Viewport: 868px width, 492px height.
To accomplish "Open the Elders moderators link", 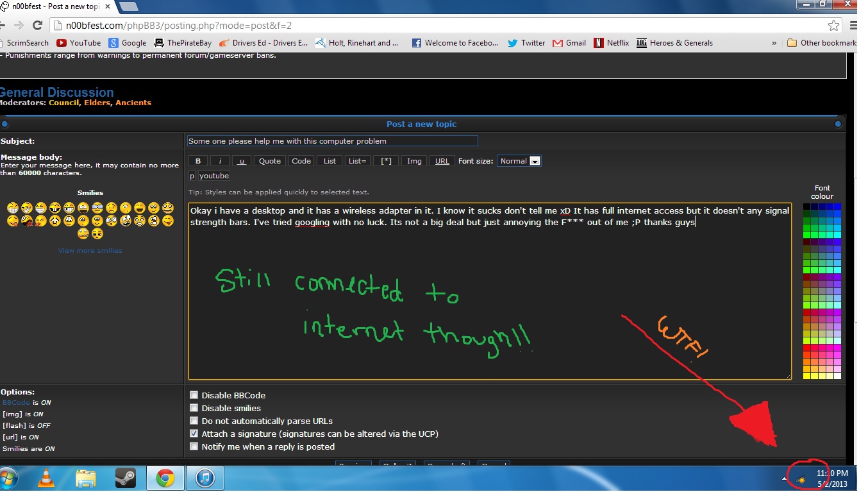I will (x=97, y=103).
